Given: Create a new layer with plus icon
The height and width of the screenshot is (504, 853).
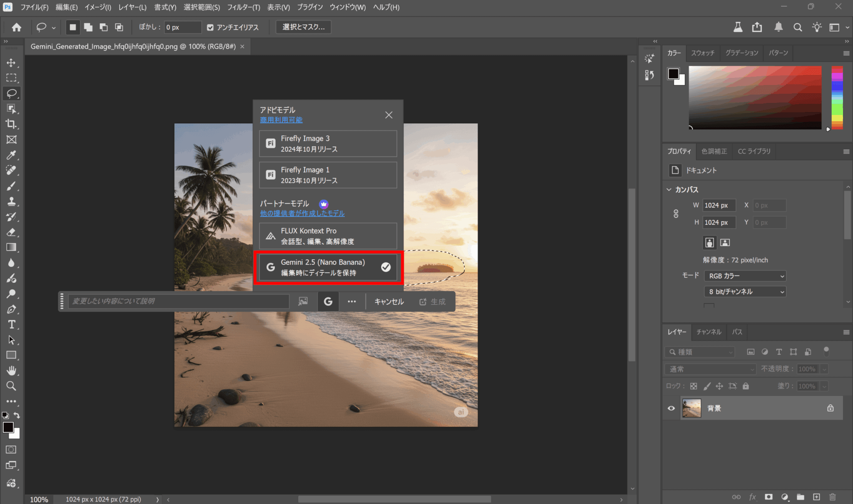Looking at the screenshot, I should point(816,497).
